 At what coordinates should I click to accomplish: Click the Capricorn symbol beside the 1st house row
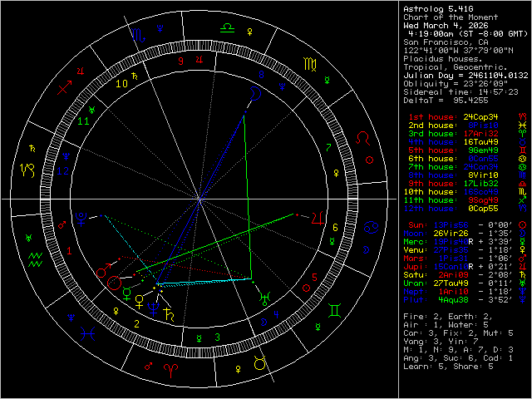523,116
